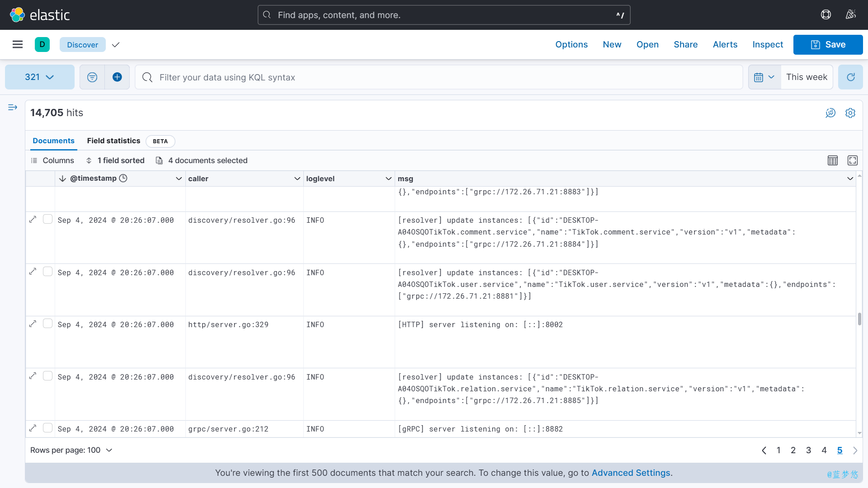Click the 4 documents selected icon
868x488 pixels.
pyautogui.click(x=159, y=160)
